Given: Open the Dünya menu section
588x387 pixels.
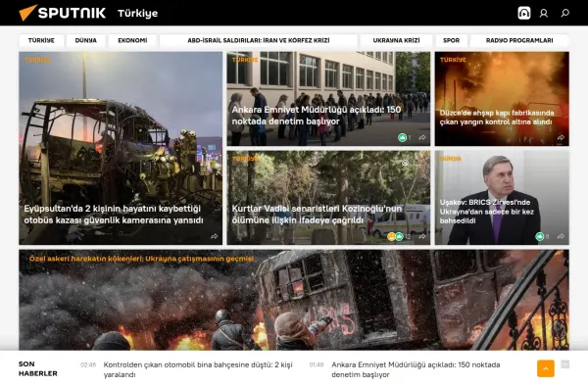Looking at the screenshot, I should (x=86, y=40).
